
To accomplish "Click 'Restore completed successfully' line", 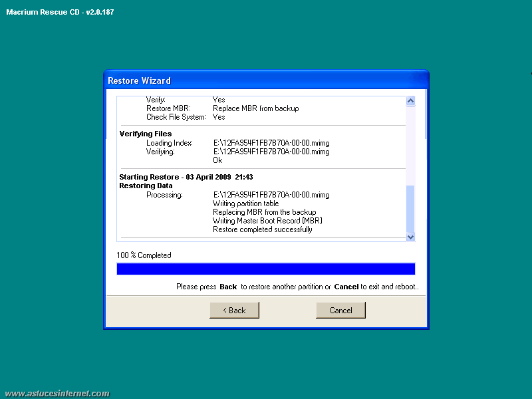I will coord(262,229).
